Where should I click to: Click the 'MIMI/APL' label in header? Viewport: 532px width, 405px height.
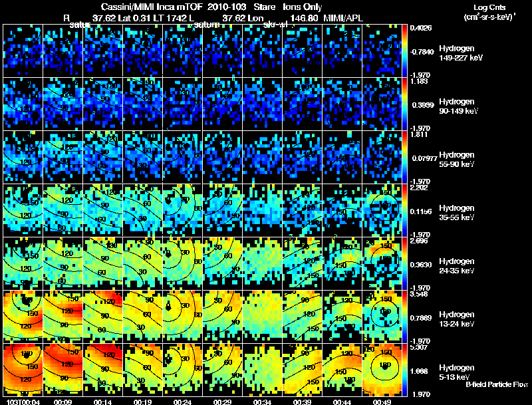[x=343, y=18]
